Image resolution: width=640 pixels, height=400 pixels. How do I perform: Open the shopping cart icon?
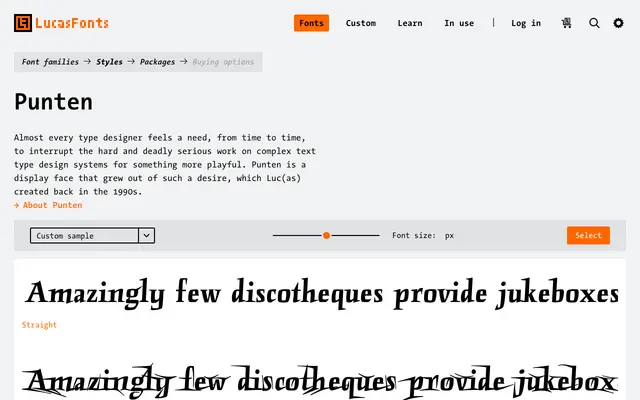(x=566, y=23)
